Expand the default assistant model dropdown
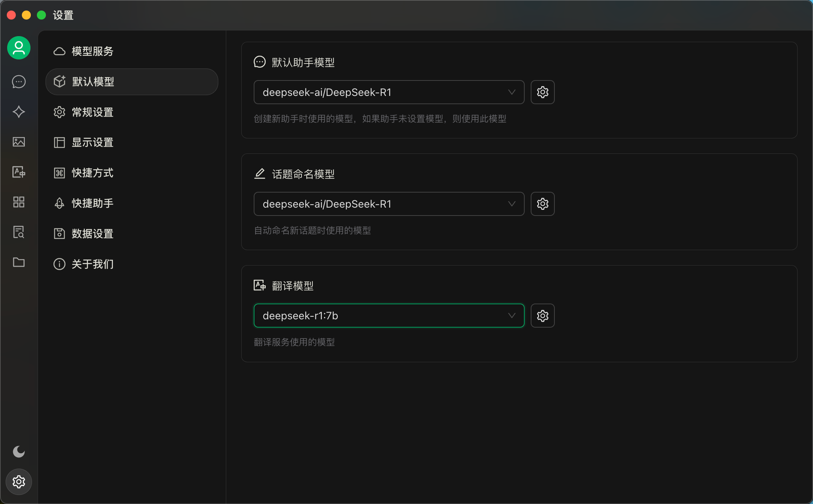 coord(389,92)
